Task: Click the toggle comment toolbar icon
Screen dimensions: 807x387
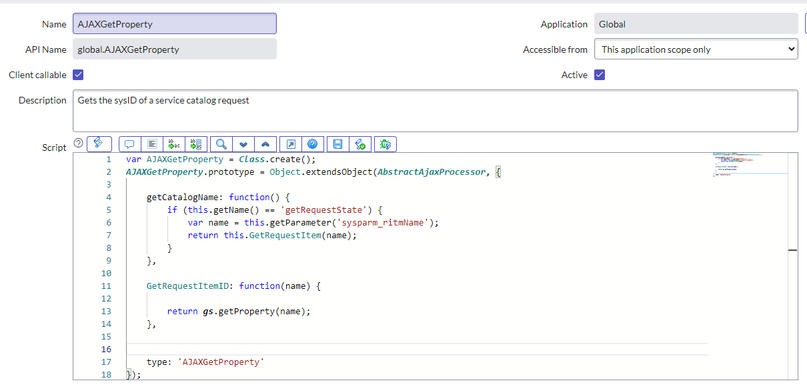Action: tap(130, 145)
